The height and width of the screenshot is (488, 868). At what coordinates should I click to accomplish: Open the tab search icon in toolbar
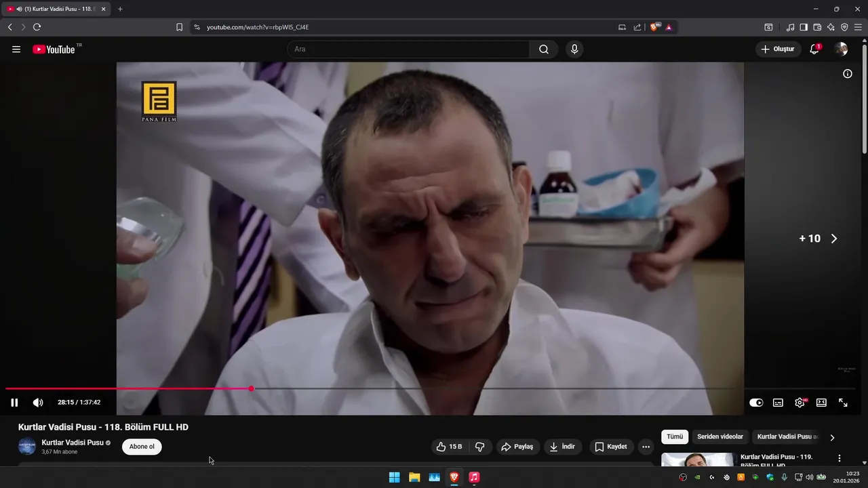(x=768, y=27)
